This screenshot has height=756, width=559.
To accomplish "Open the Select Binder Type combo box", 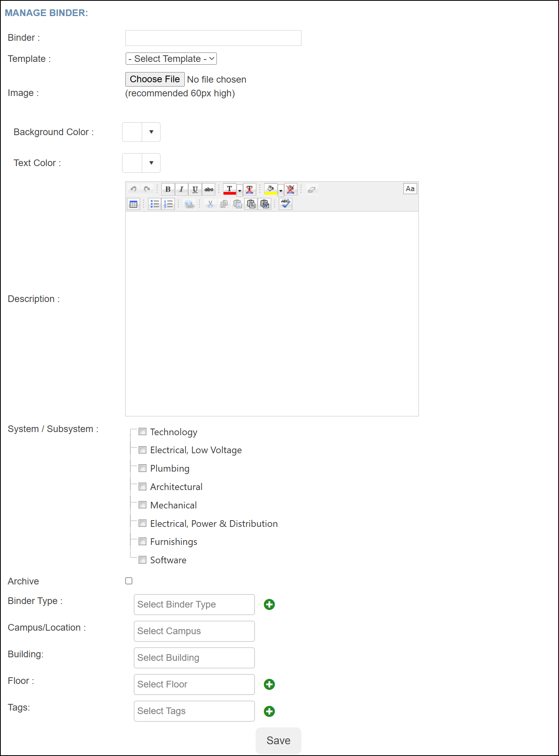I will [x=194, y=604].
